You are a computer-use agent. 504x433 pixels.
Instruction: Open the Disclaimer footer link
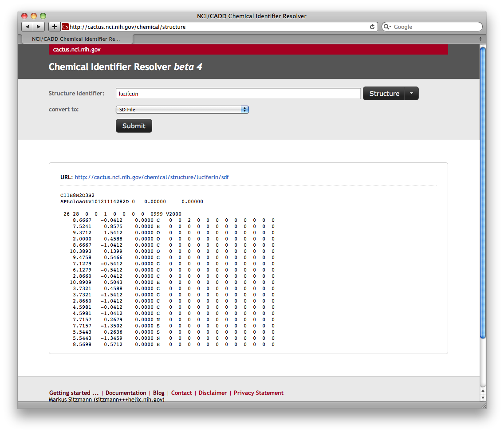[x=213, y=393]
